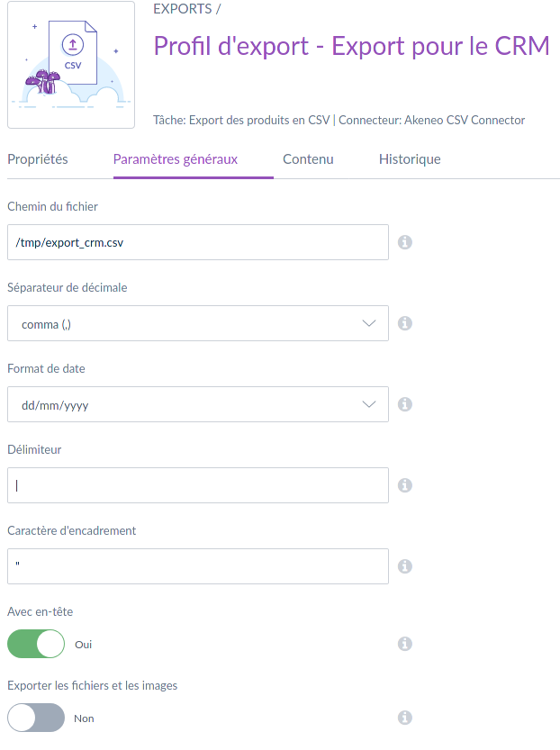Disable the Avec en-tête toggle
The height and width of the screenshot is (750, 560).
click(x=36, y=644)
